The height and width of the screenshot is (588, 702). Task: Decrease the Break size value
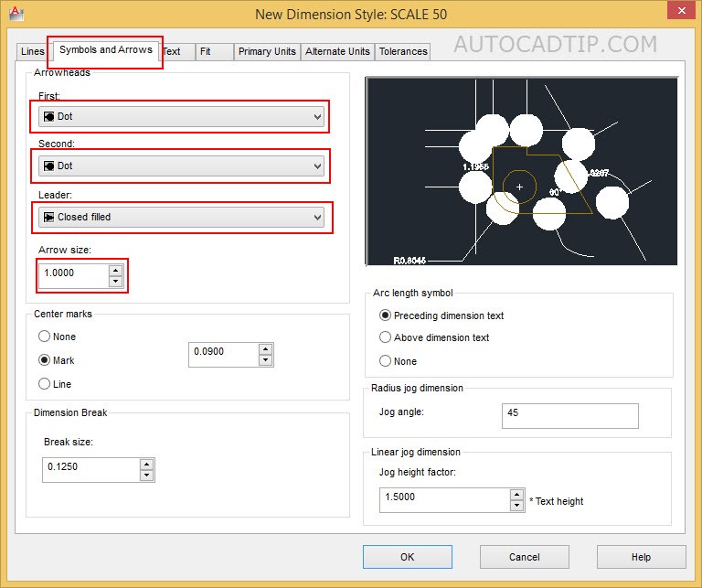pos(146,476)
